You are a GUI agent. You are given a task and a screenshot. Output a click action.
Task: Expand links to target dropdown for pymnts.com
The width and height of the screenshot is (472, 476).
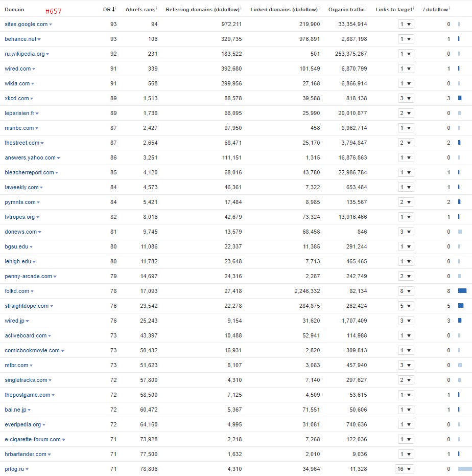point(406,202)
